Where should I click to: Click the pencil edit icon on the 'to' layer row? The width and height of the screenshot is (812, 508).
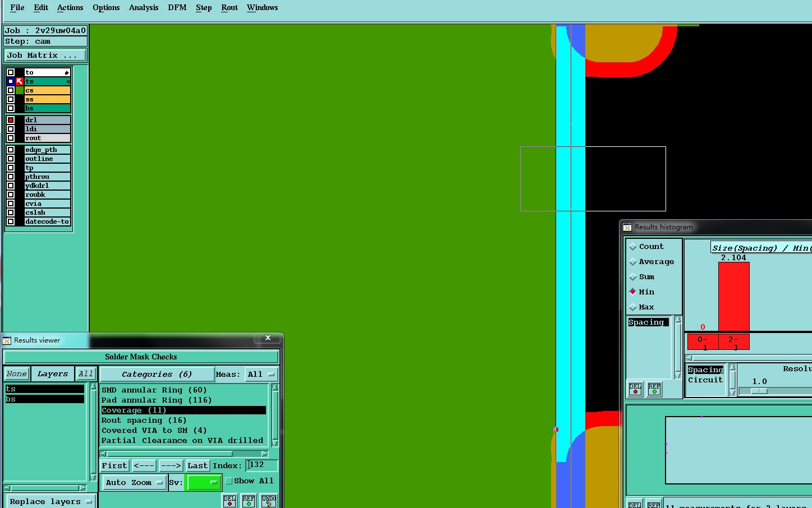point(67,72)
